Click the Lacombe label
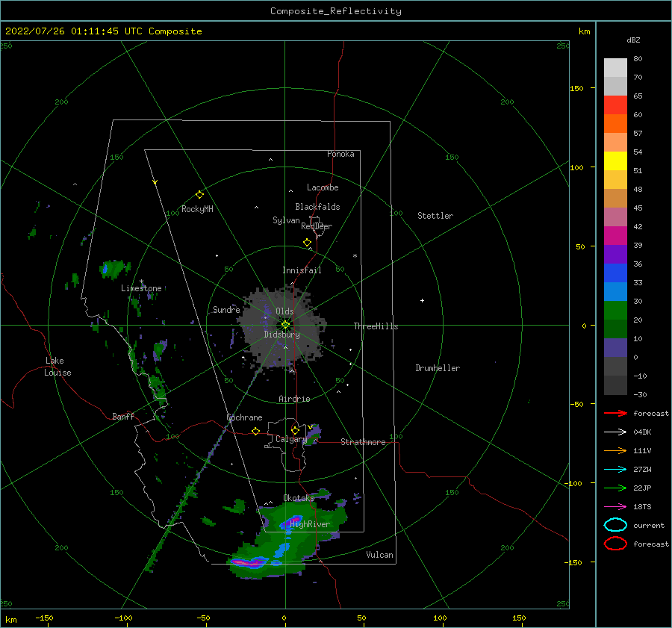The width and height of the screenshot is (672, 628). pos(323,187)
